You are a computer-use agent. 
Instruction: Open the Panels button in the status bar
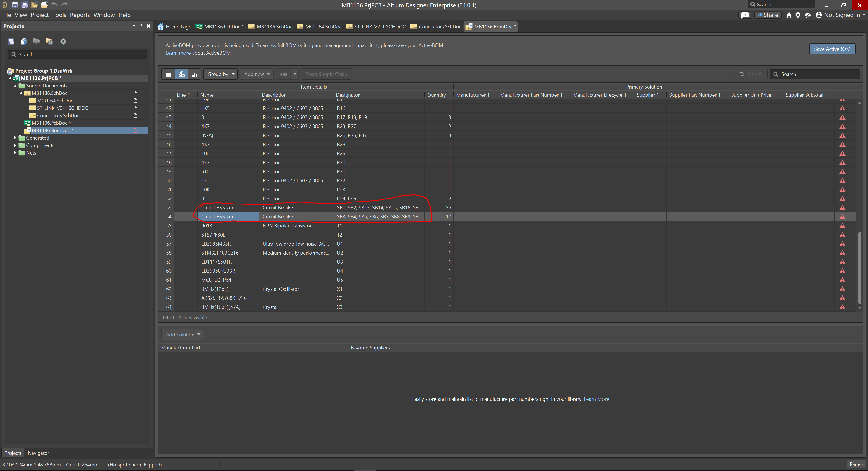click(x=856, y=464)
